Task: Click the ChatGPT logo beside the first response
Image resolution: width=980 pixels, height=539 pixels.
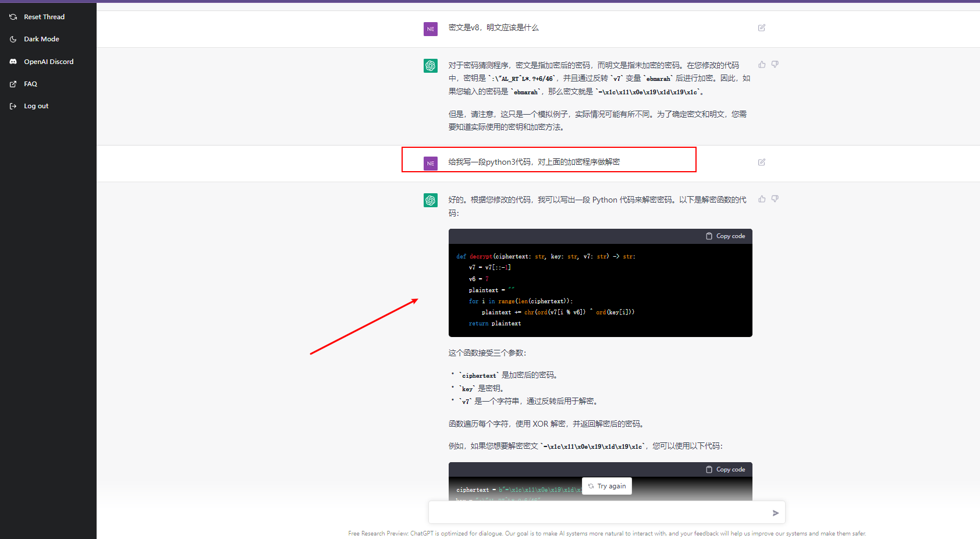Action: coord(430,66)
